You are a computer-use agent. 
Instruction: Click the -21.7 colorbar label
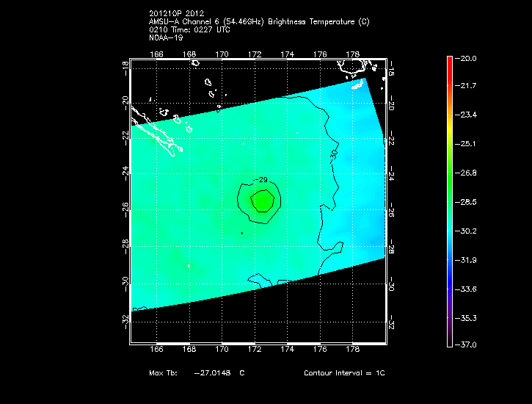click(465, 85)
